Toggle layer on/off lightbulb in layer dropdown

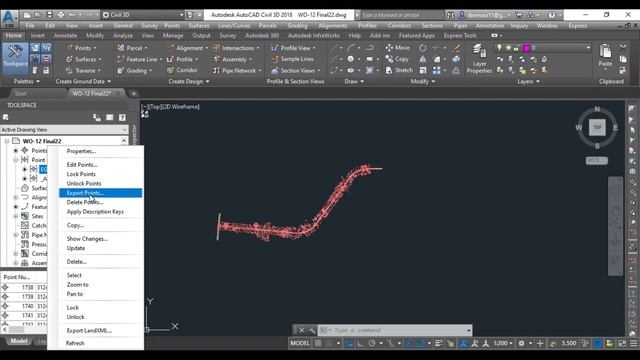(499, 48)
